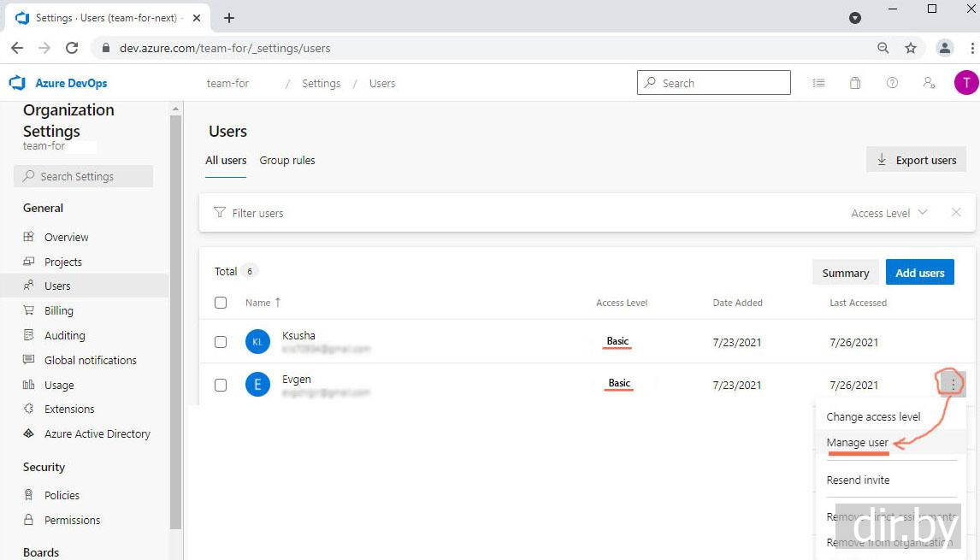Open the three-dot menu for Evgen

pos(953,385)
